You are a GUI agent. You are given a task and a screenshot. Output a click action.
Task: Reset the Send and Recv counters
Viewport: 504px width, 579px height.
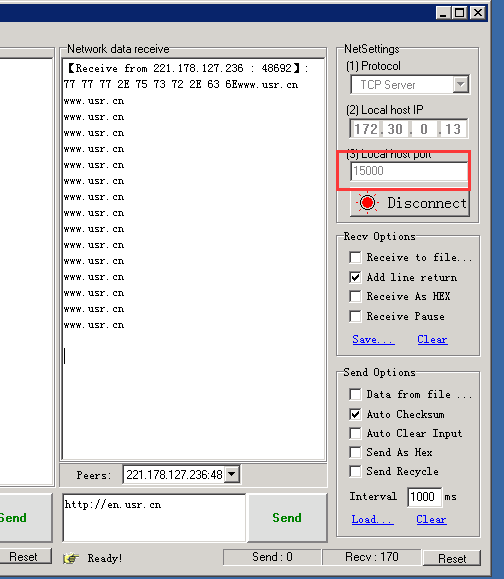coord(452,558)
